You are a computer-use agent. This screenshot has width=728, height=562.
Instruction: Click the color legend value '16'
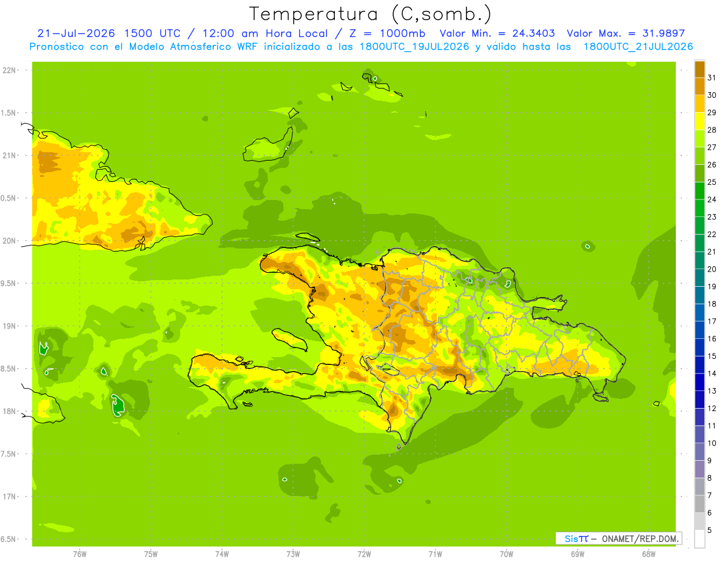click(x=712, y=339)
